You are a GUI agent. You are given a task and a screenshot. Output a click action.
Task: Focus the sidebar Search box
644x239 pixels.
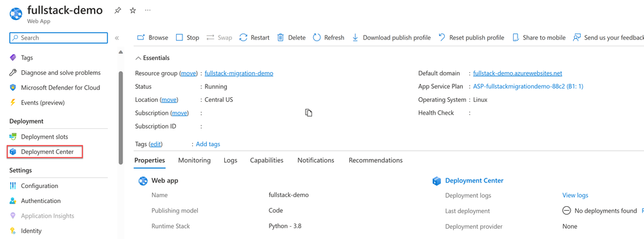pyautogui.click(x=59, y=38)
